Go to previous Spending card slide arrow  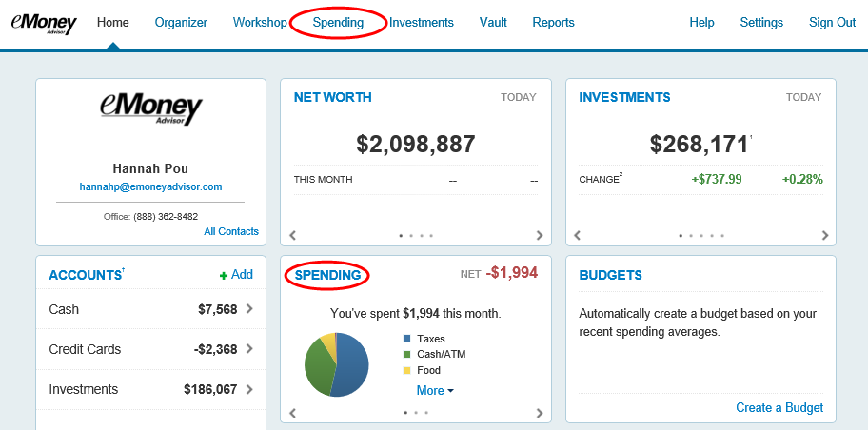293,413
